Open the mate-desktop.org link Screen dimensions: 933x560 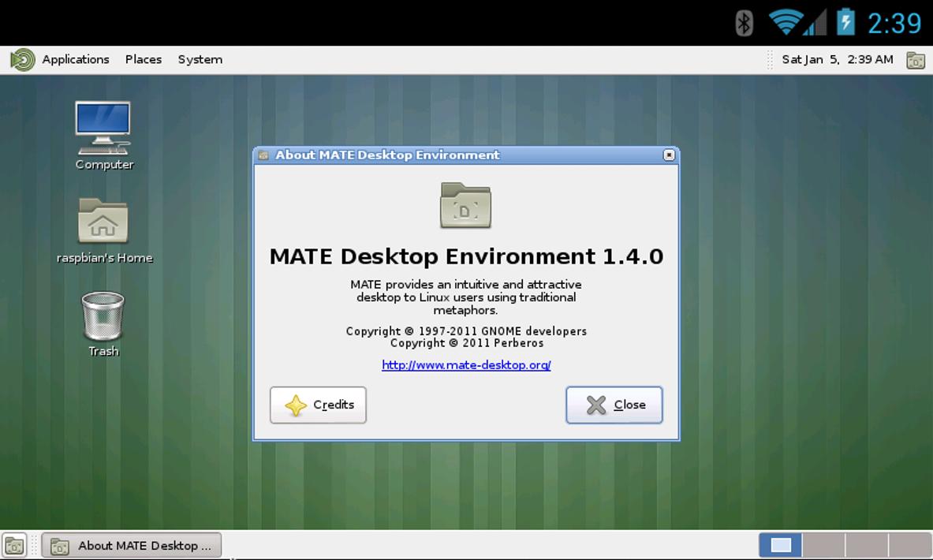[466, 365]
